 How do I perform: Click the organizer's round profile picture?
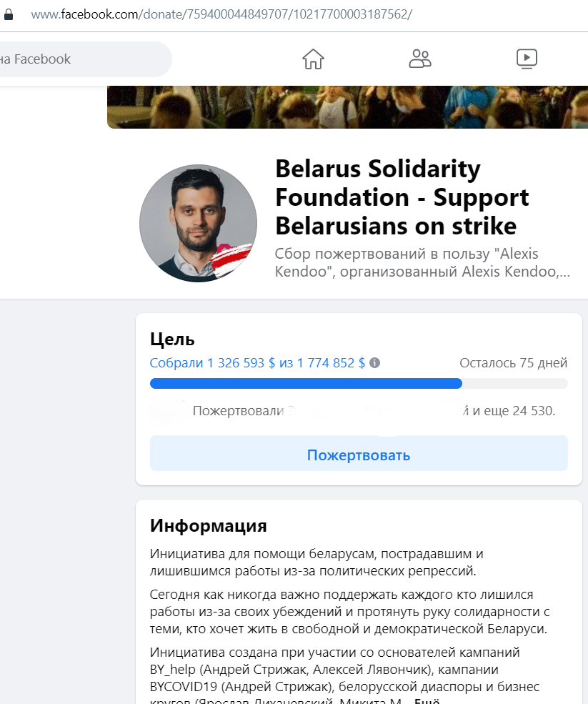pos(198,223)
